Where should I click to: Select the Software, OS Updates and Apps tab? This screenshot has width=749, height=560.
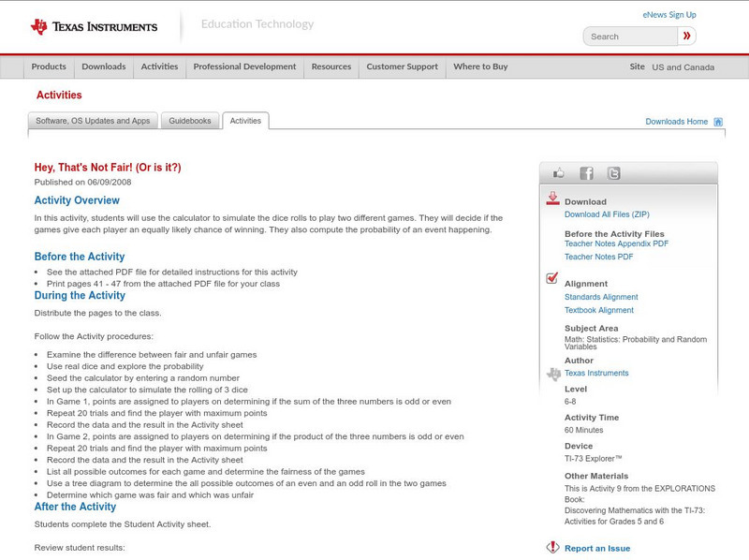93,121
